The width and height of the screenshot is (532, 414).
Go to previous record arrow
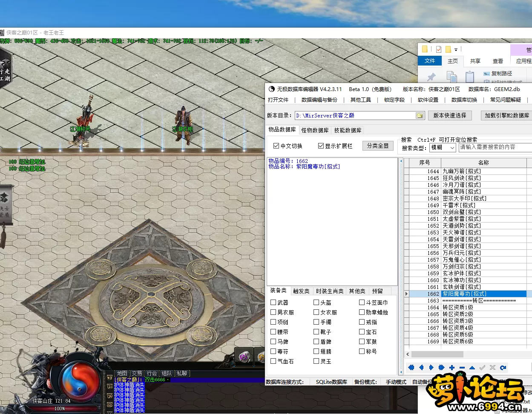pyautogui.click(x=421, y=368)
